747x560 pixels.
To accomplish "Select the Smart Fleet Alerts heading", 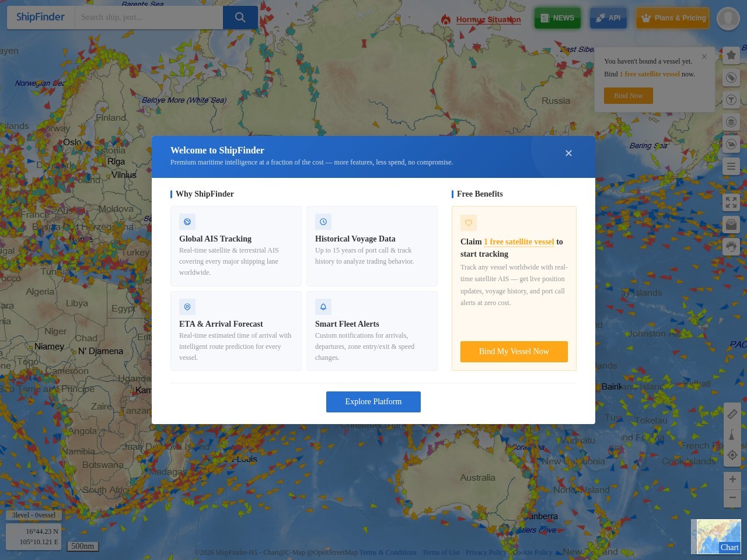I will click(347, 324).
